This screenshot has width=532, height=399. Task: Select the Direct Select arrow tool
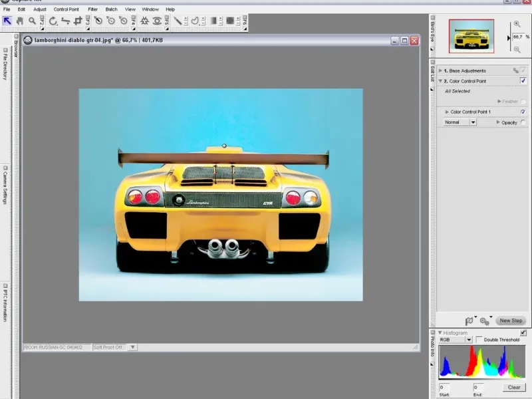pos(7,21)
